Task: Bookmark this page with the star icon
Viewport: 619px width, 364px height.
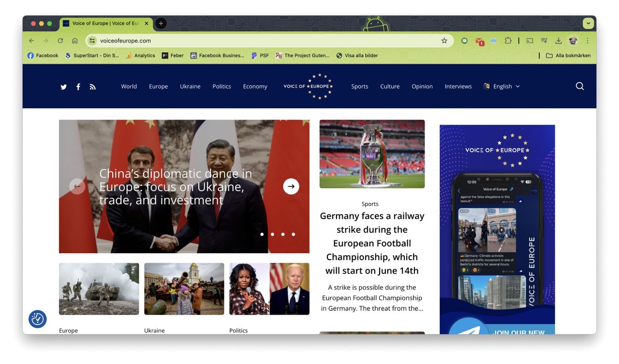Action: pos(444,41)
